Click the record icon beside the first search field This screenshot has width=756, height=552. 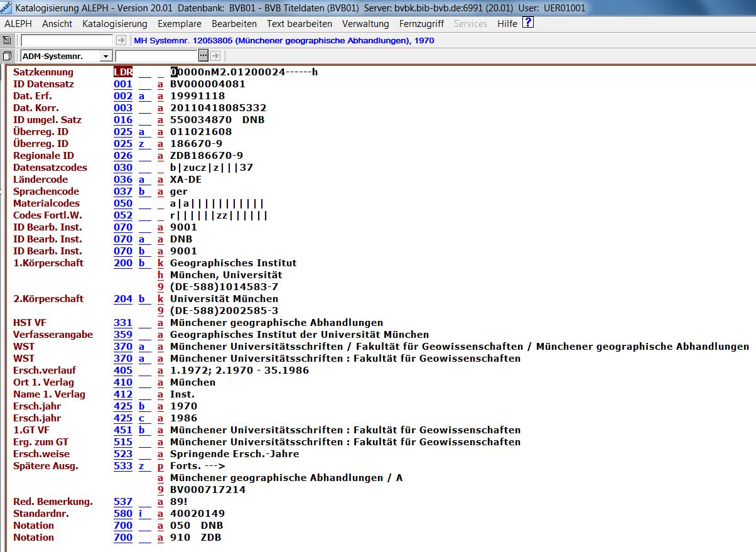click(7, 40)
